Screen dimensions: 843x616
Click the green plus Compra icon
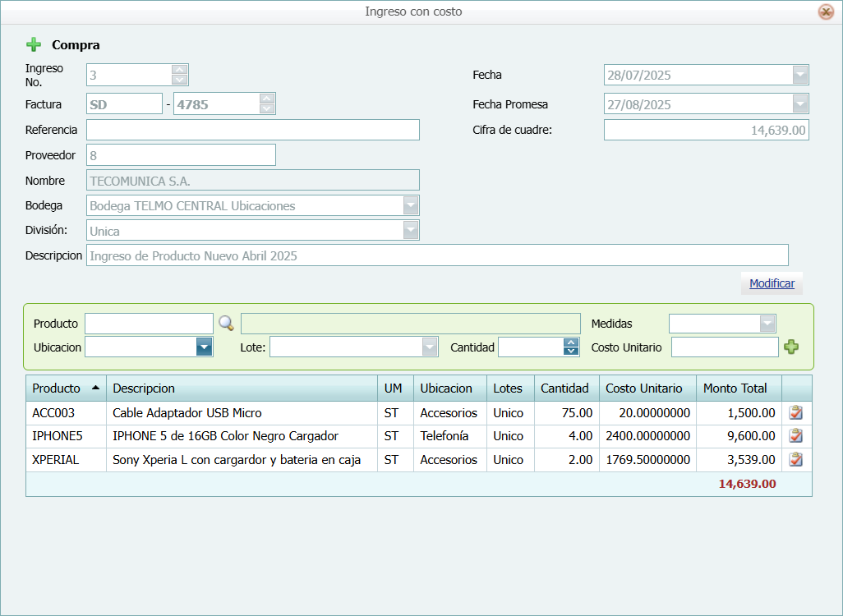(34, 45)
